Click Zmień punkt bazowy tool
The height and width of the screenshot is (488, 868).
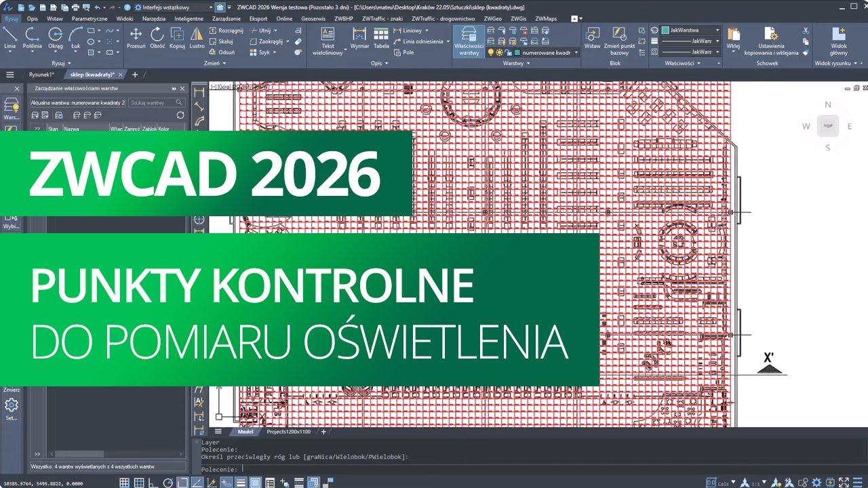click(x=619, y=41)
